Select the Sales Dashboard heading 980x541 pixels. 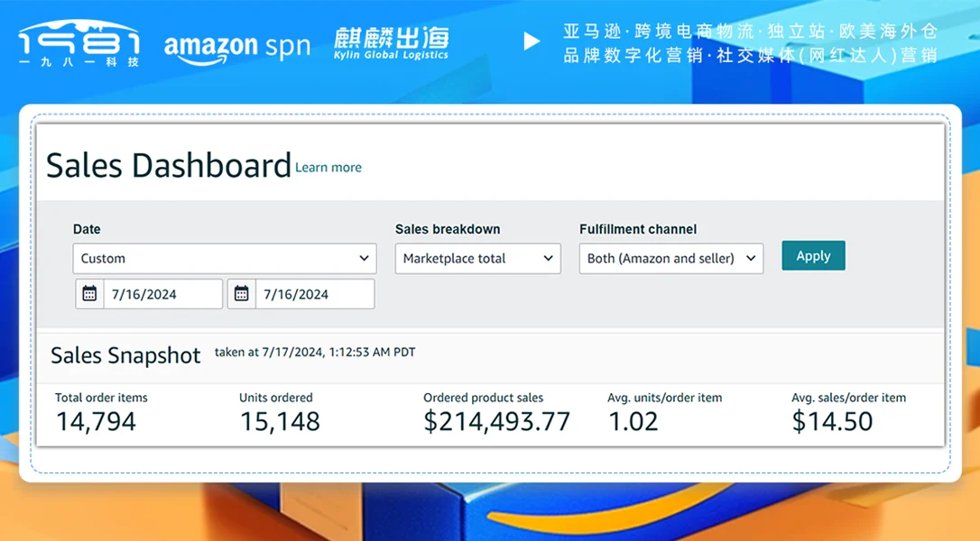(169, 166)
